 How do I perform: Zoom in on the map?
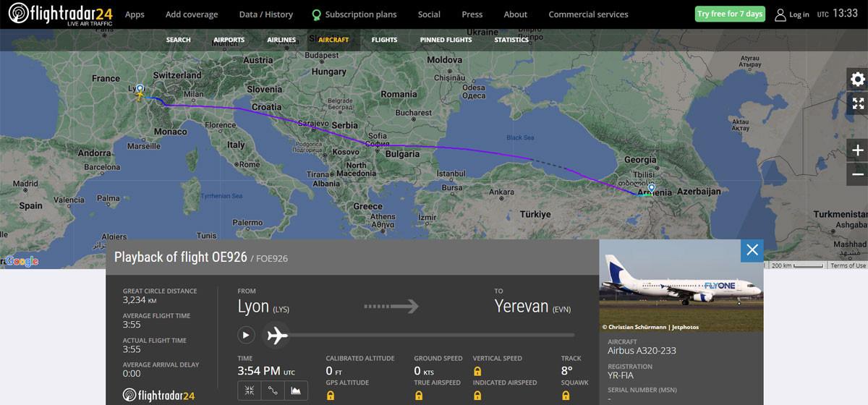(x=858, y=150)
